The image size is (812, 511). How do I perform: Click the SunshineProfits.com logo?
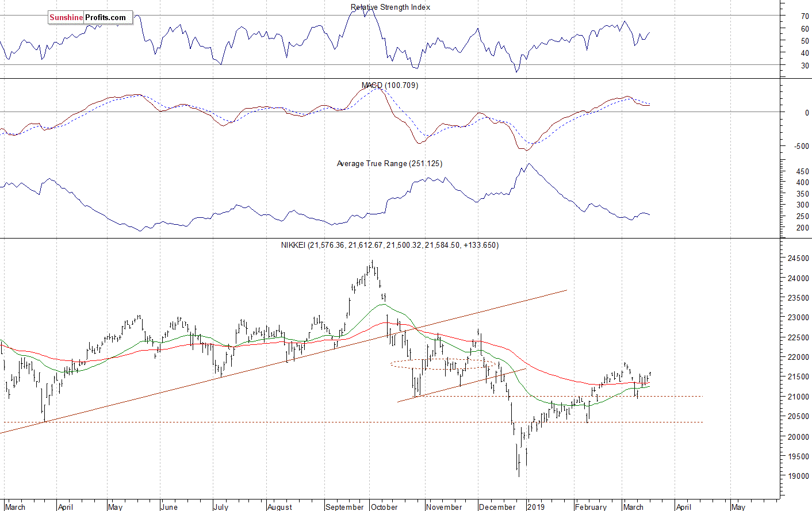(x=90, y=18)
